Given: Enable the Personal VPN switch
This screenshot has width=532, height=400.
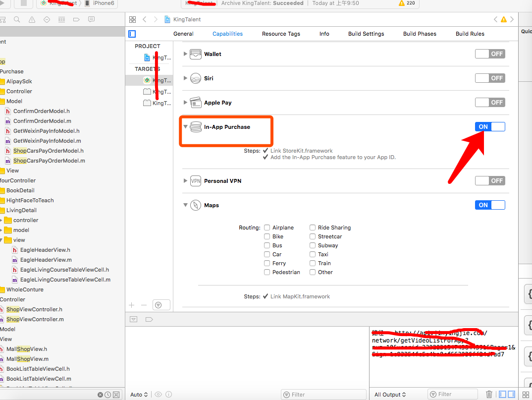Looking at the screenshot, I should tap(490, 180).
